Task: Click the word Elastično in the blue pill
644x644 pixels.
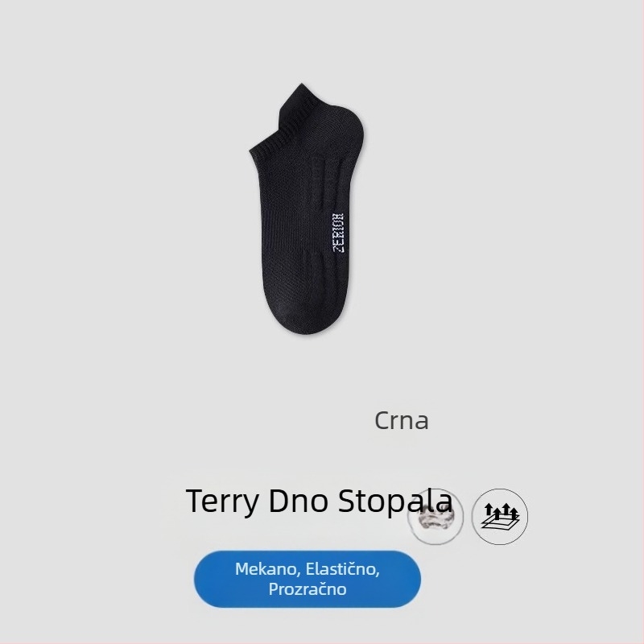Action: click(x=343, y=569)
